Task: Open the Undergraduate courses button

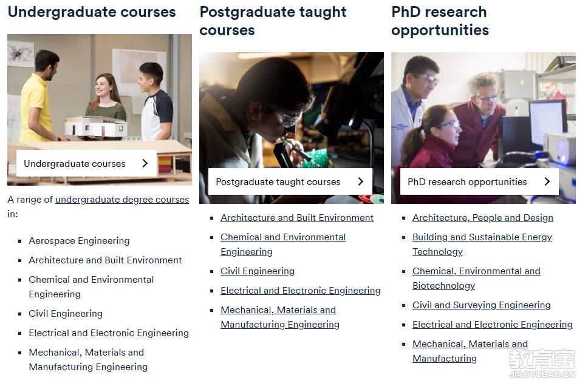Action: 87,163
